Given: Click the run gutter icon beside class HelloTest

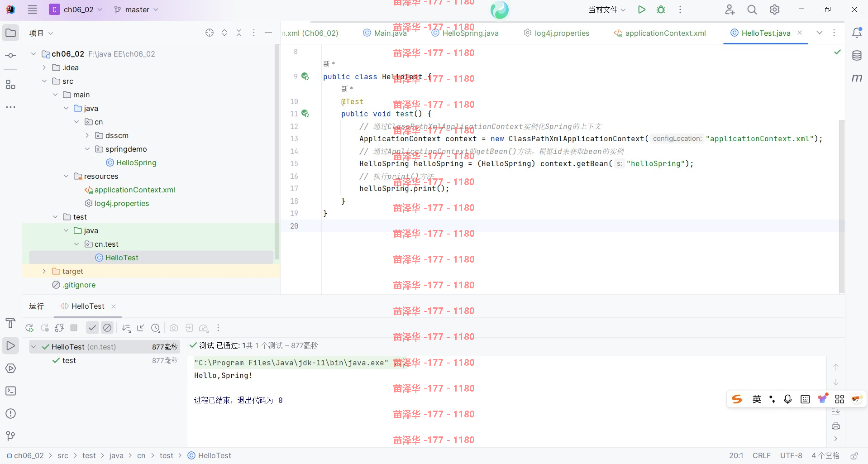Looking at the screenshot, I should [x=305, y=77].
